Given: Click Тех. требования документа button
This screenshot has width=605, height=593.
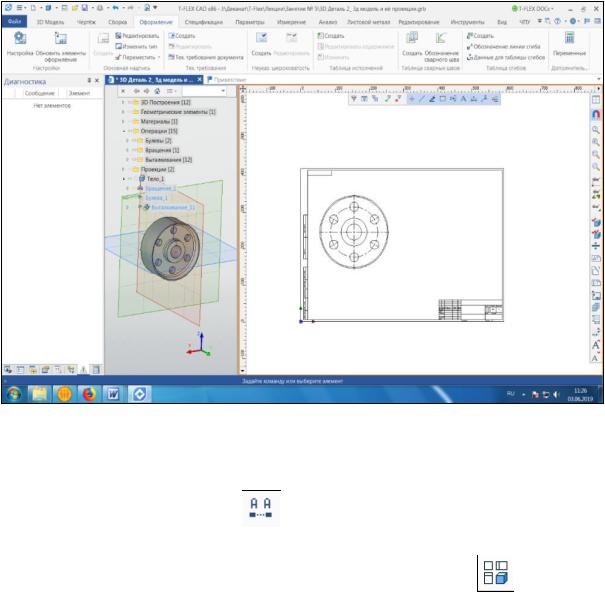Looking at the screenshot, I should [206, 57].
